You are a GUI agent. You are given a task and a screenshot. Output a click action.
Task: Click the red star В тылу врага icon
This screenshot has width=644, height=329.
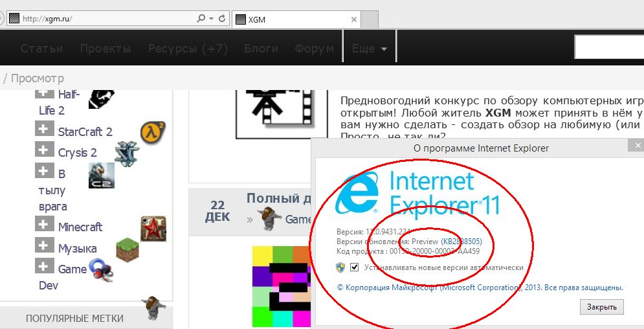click(153, 229)
